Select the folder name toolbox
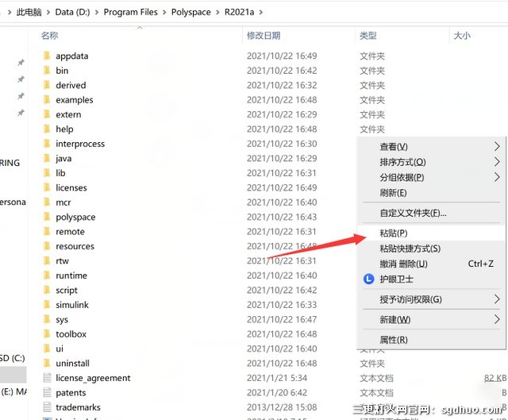This screenshot has height=420, width=508. (x=71, y=333)
